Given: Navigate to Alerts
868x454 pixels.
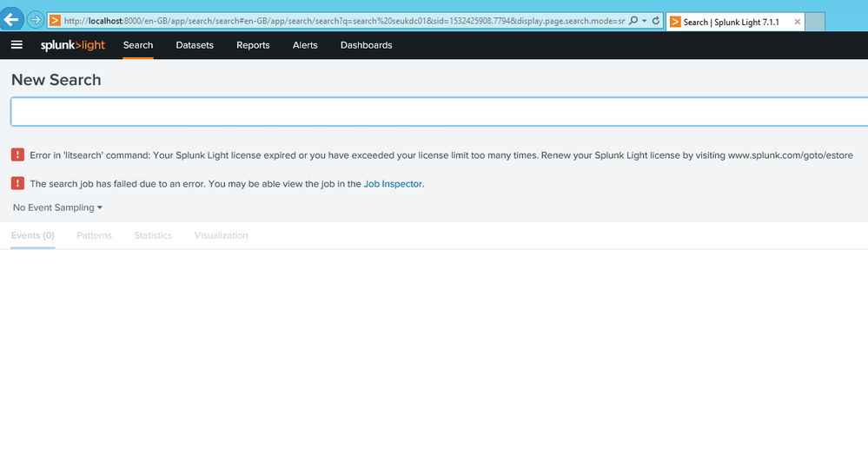Looking at the screenshot, I should pos(305,45).
